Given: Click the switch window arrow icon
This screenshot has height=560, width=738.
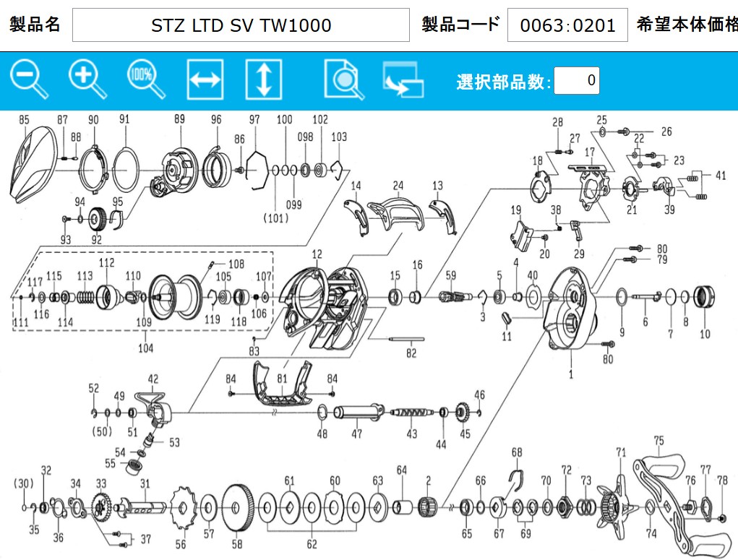Looking at the screenshot, I should click(x=403, y=79).
